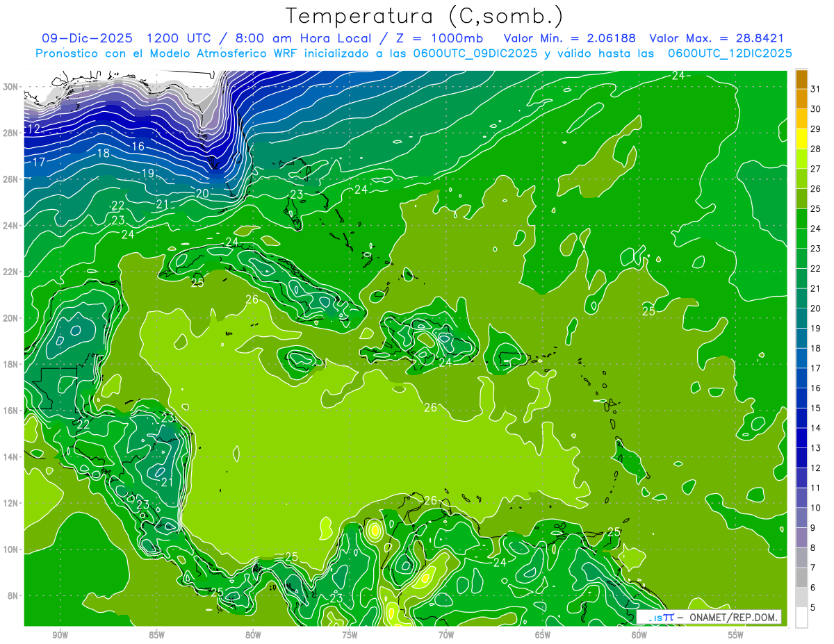This screenshot has height=644, width=834.
Task: Click the '85W' longitude axis label
Action: 156,635
